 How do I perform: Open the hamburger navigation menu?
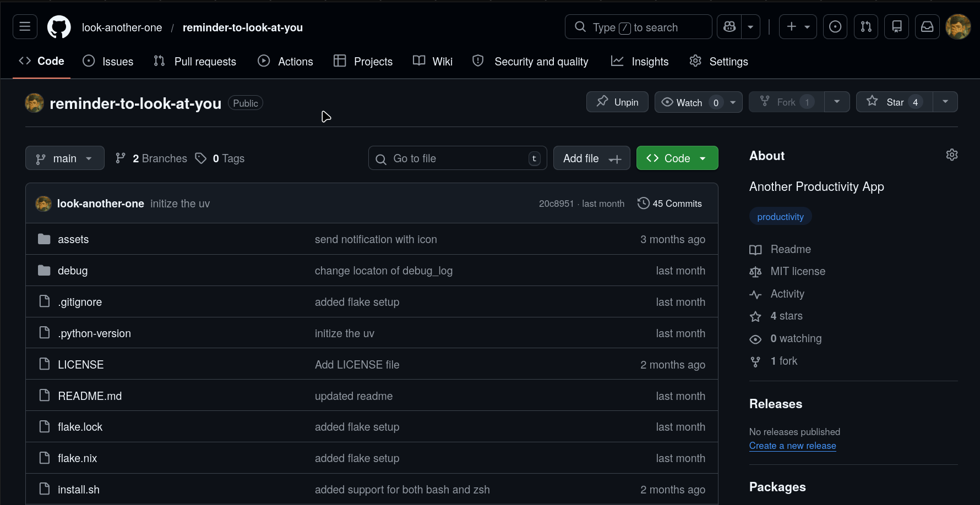[25, 27]
